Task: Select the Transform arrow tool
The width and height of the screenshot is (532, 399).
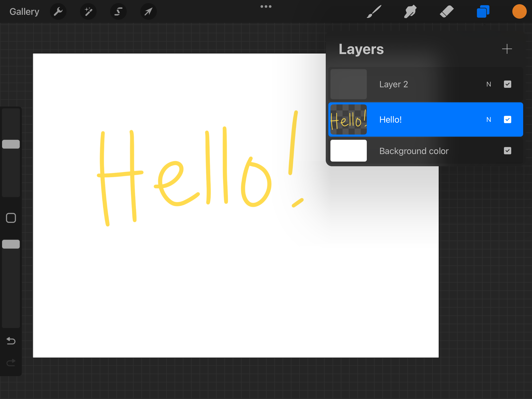Action: (148, 11)
